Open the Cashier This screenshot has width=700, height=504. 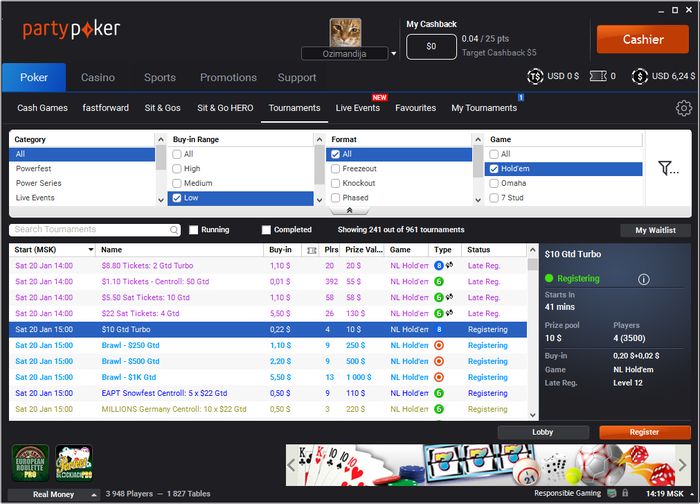(x=643, y=39)
